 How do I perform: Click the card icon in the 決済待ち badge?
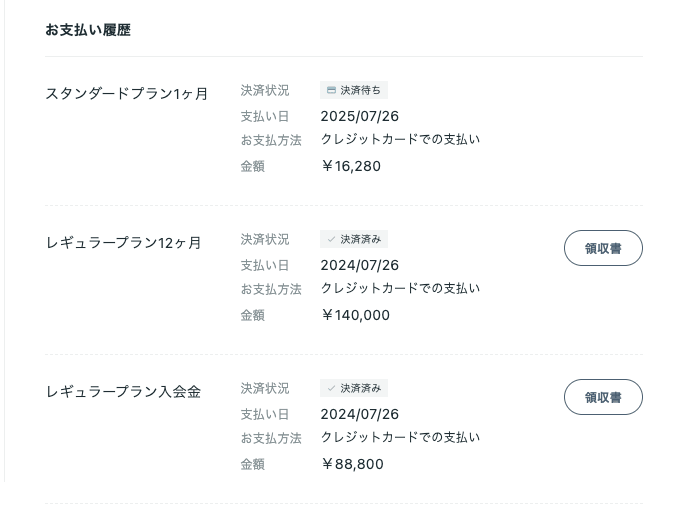tap(331, 90)
